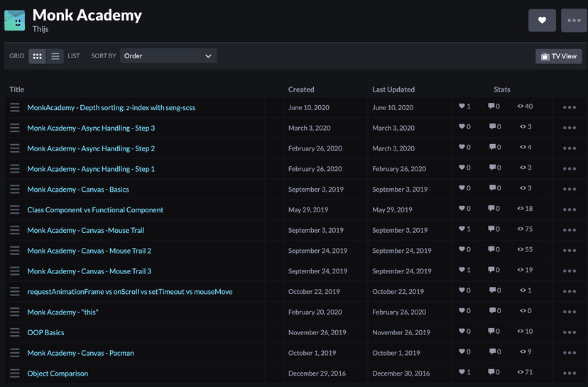Open the collection options ellipsis menu
This screenshot has height=387, width=588.
[574, 21]
